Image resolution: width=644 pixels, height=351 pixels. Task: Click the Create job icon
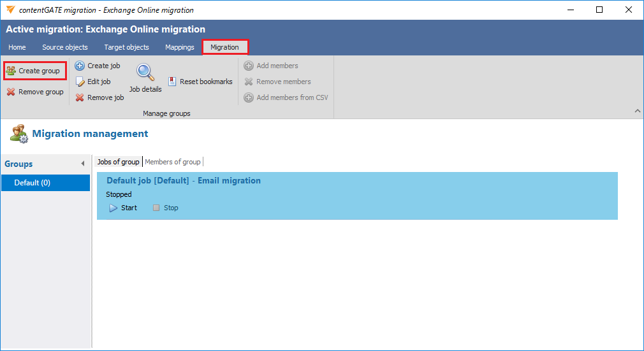click(80, 66)
